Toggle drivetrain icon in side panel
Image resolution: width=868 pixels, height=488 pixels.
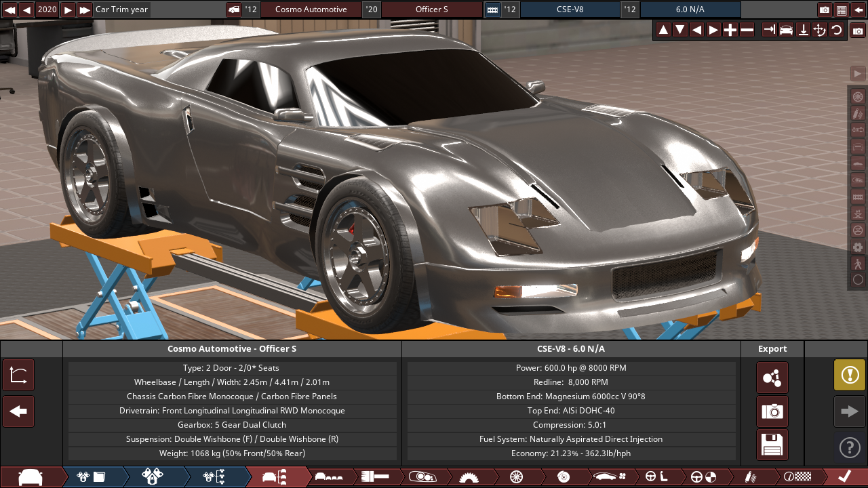coord(858,130)
